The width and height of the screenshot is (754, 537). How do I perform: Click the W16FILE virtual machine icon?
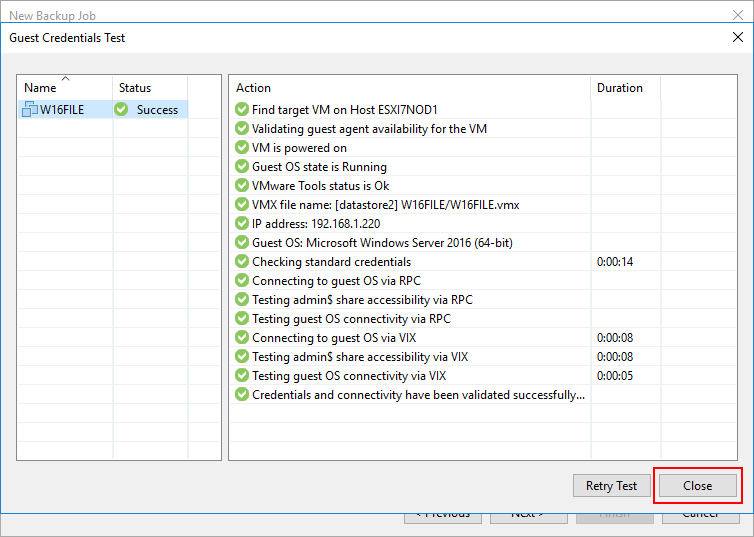[29, 110]
